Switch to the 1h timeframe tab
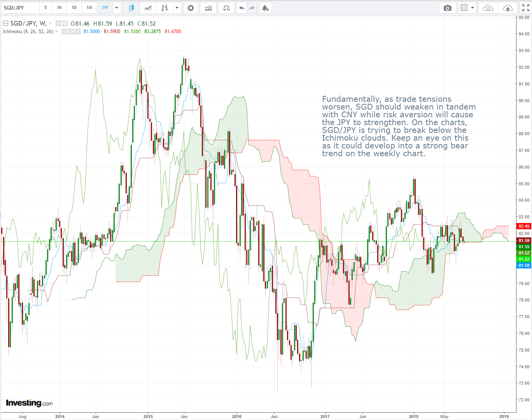The height and width of the screenshot is (420, 532). click(59, 8)
